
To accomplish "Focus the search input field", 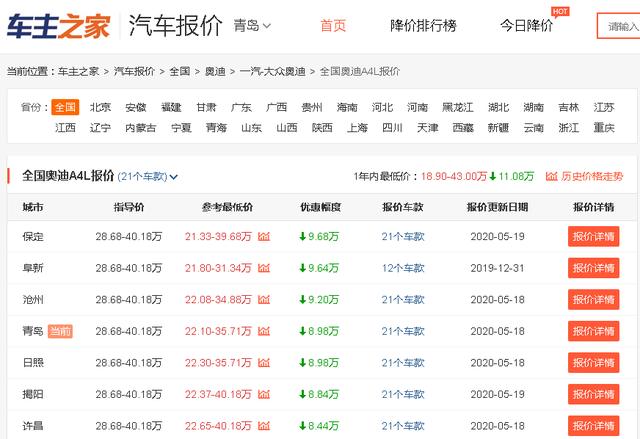I will pos(618,26).
